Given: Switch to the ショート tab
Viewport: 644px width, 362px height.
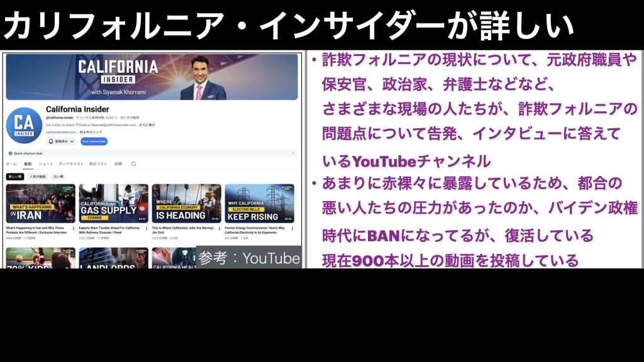Looking at the screenshot, I should (x=45, y=164).
